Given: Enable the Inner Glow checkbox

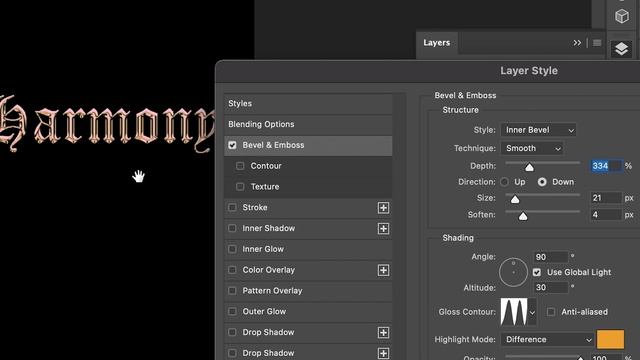Looking at the screenshot, I should [x=232, y=249].
